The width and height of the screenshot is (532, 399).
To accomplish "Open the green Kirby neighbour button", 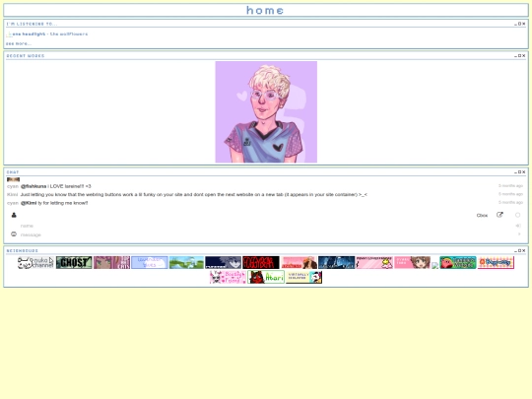I will point(458,263).
